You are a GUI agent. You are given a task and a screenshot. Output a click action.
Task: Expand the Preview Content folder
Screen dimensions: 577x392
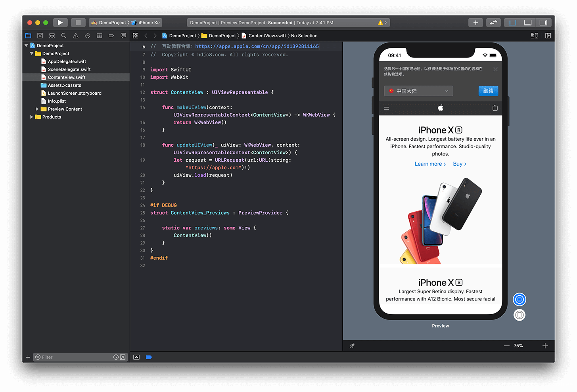37,109
